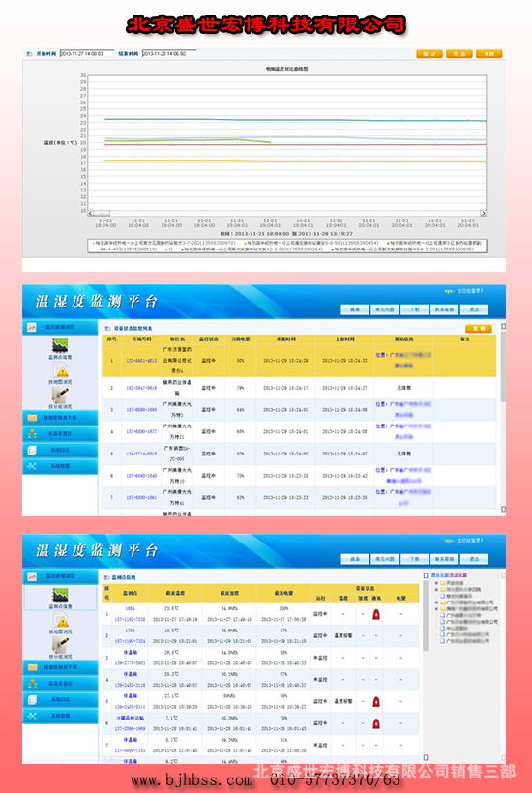Expand the second folder node in device tree

(x=436, y=590)
